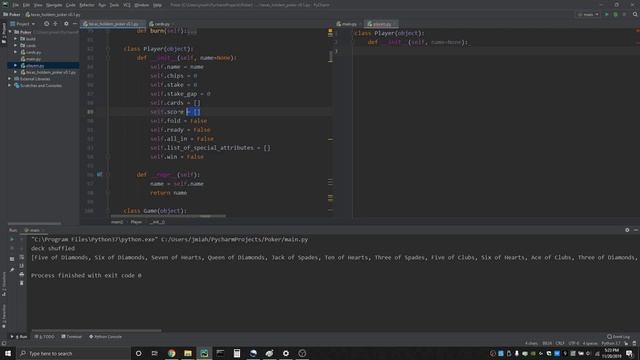
Task: Open Search Everywhere magnifier icon
Action: coord(635,14)
